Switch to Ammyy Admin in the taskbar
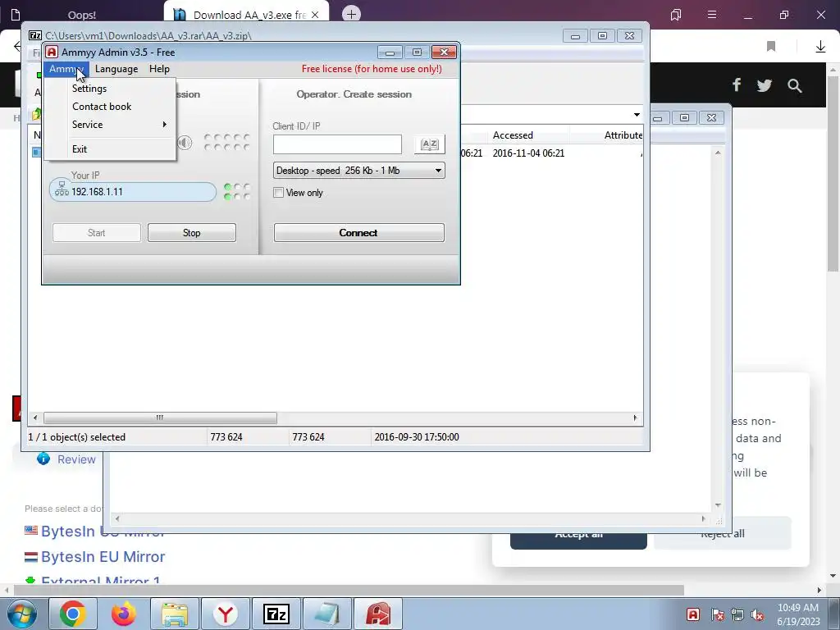Image resolution: width=840 pixels, height=630 pixels. (378, 614)
